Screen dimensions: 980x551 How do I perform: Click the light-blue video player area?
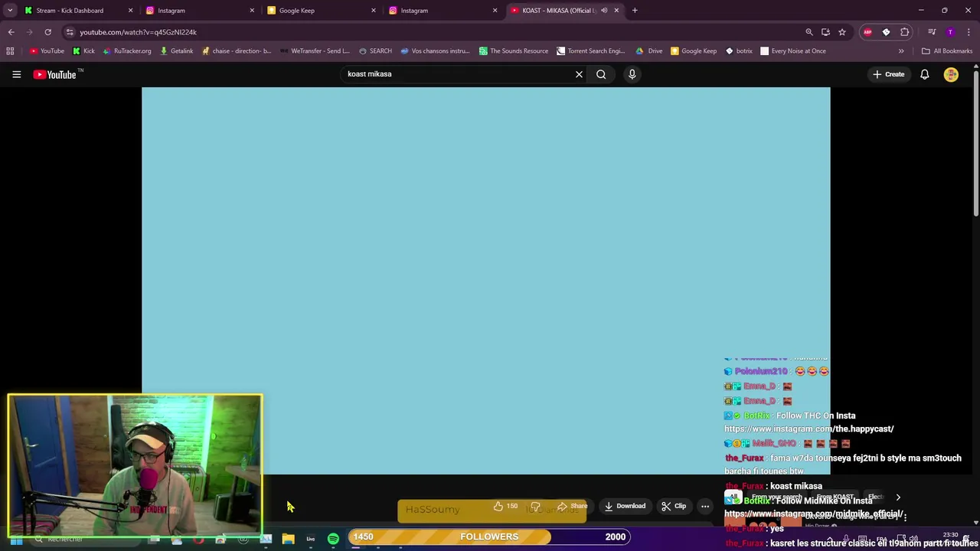tap(485, 280)
